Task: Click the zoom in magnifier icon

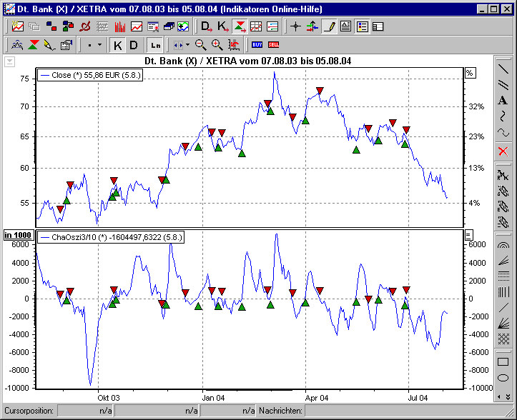Action: click(x=217, y=45)
